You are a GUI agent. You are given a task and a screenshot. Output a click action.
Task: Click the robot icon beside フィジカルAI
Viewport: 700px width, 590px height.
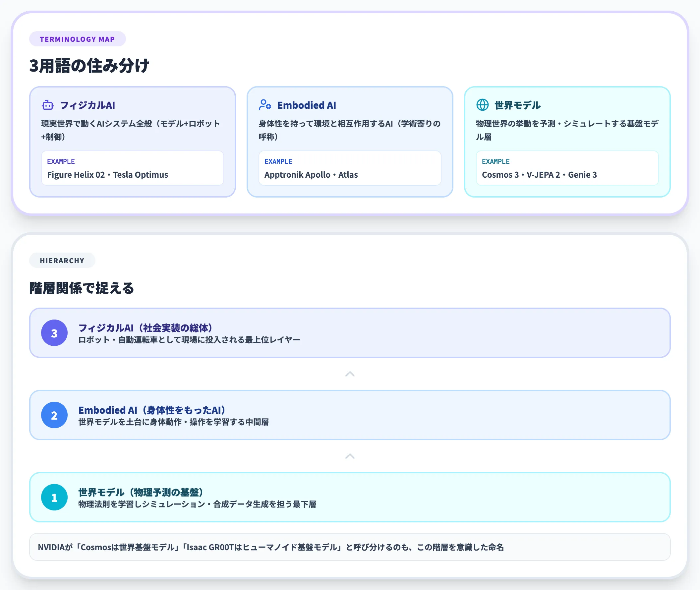[47, 105]
